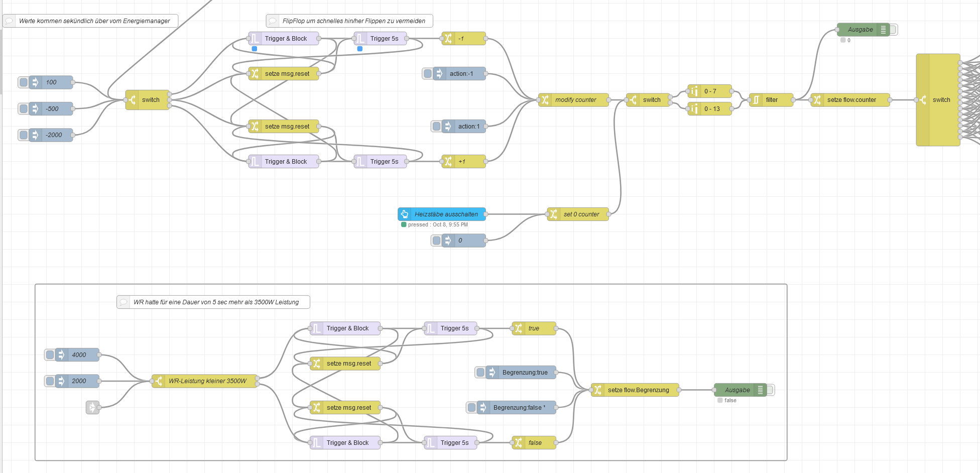
Task: Select the large switch node with many outputs
Action: tap(938, 100)
